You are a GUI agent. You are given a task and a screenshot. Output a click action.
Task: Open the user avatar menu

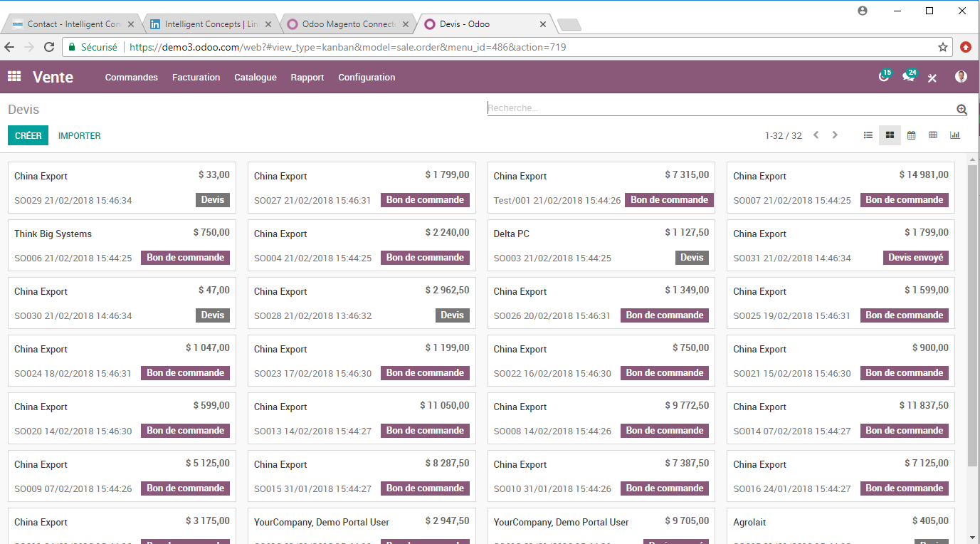(961, 77)
